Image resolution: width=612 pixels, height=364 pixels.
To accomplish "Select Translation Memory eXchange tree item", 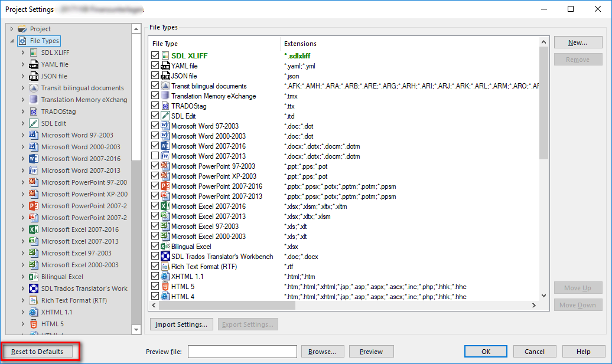I will coord(84,100).
